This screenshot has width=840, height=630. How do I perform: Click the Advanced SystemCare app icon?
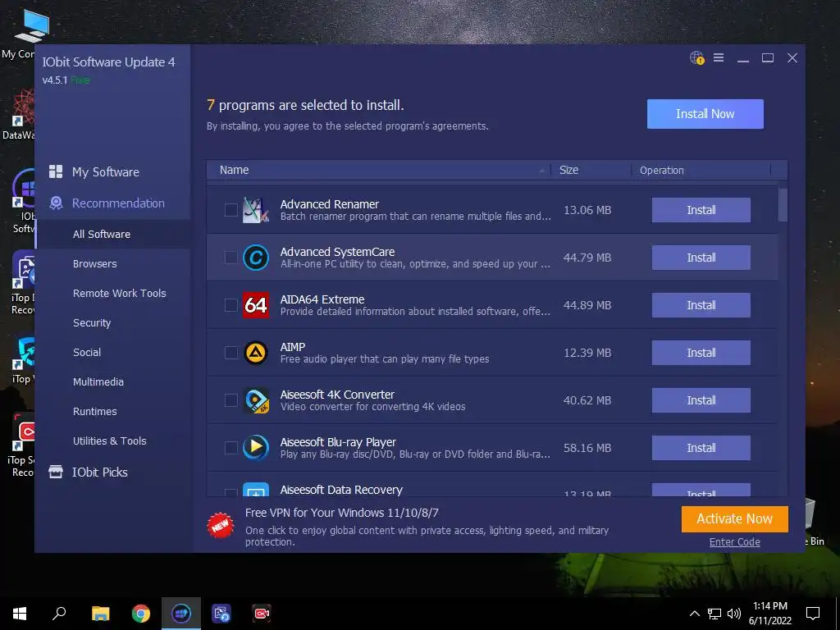(x=256, y=258)
